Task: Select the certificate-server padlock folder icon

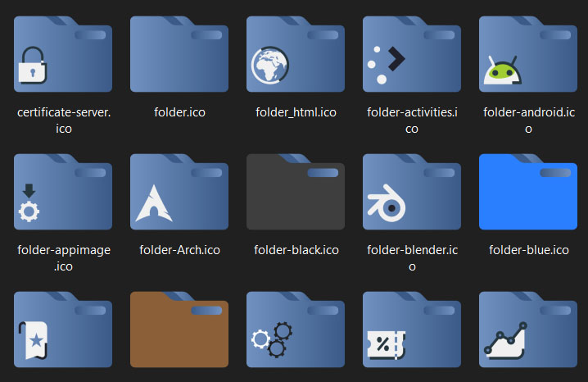Action: pos(63,54)
